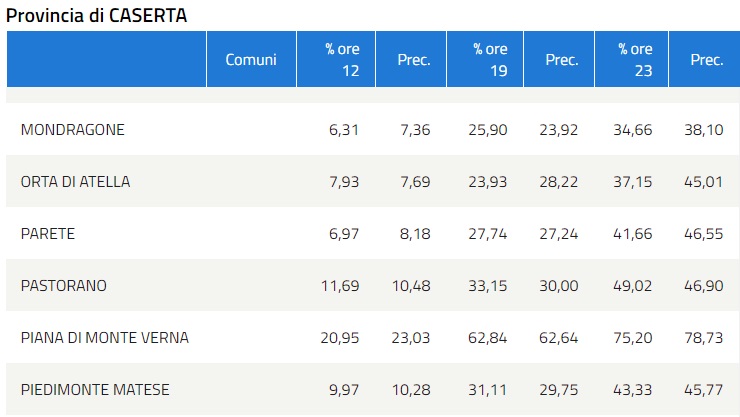Select the PARETE row name
The image size is (740, 417).
pos(48,234)
